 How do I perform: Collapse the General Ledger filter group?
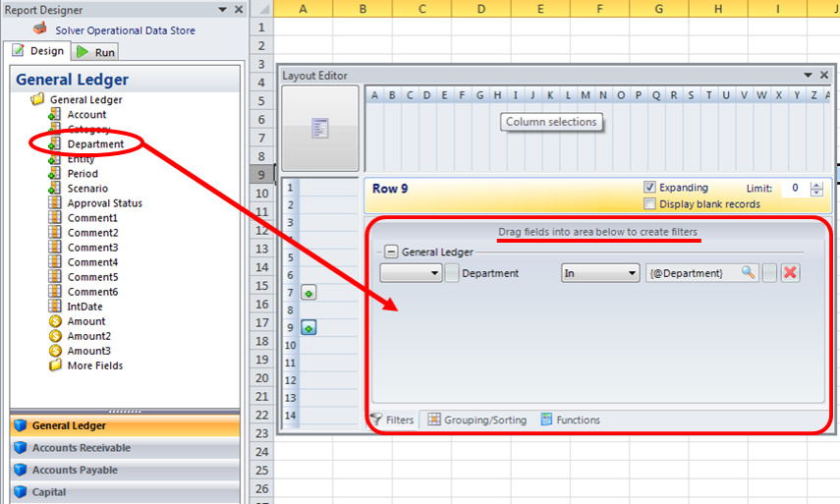click(390, 252)
